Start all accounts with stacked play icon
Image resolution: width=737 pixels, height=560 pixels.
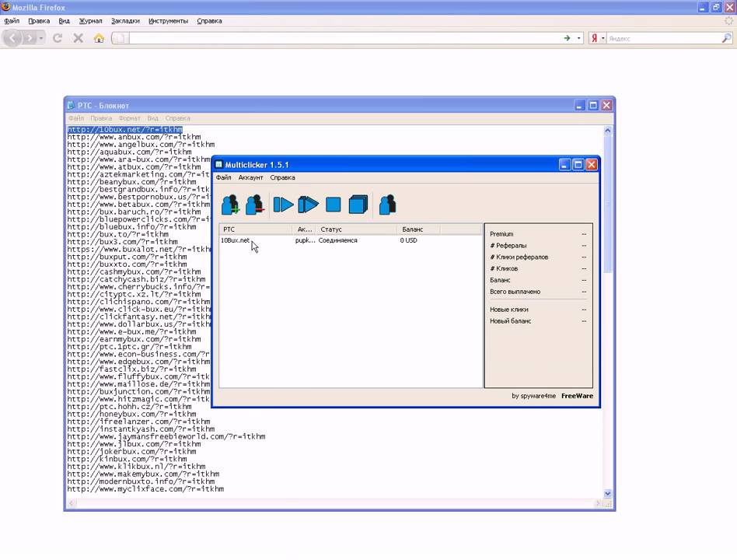point(309,205)
